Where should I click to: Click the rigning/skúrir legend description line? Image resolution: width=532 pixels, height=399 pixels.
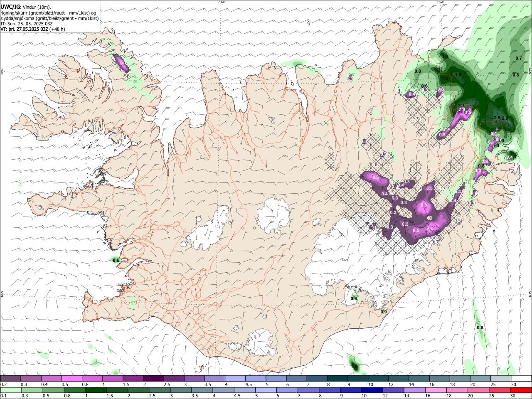pyautogui.click(x=48, y=13)
